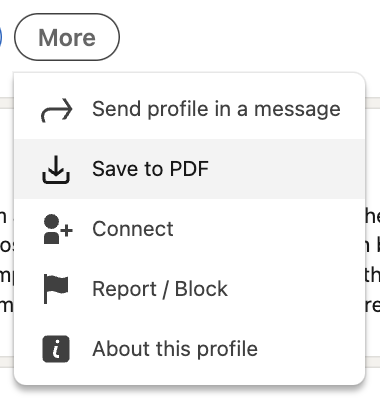Share this profile through a message

[189, 109]
